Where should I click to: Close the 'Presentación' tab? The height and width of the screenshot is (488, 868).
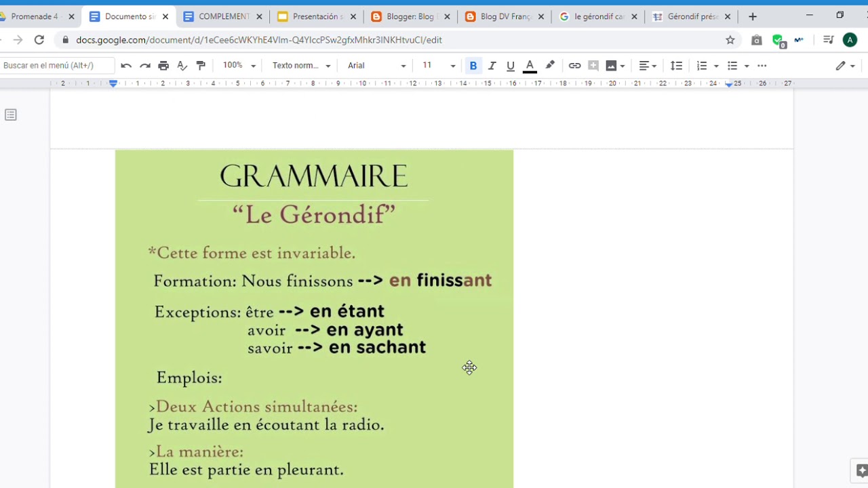coord(353,17)
